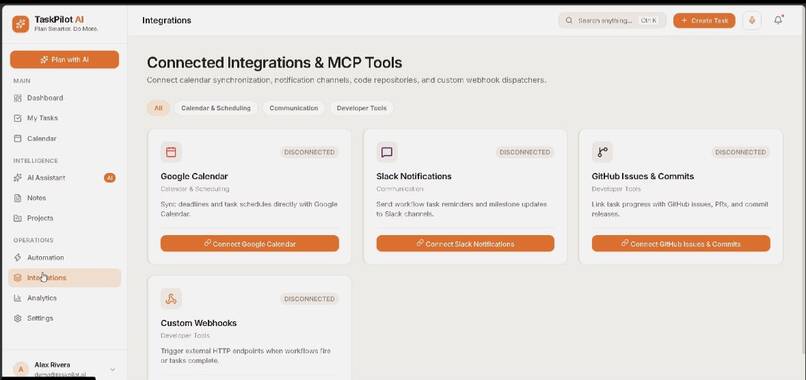Open My Tasks in sidebar
The image size is (806, 380).
tap(64, 118)
